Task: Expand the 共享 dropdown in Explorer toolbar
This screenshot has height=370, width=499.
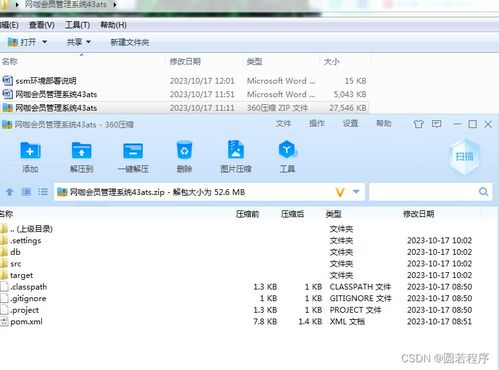Action: [88, 42]
